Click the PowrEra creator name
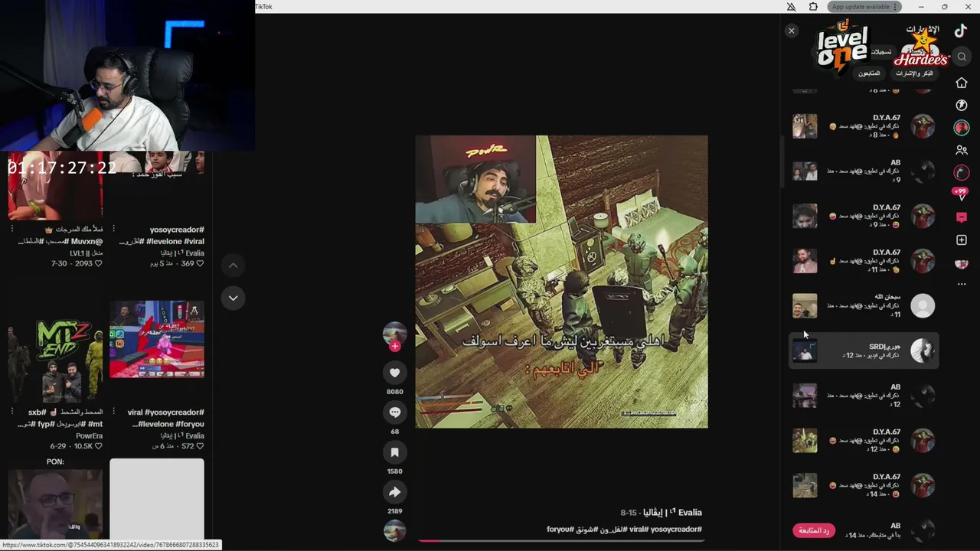The width and height of the screenshot is (980, 551). click(90, 435)
